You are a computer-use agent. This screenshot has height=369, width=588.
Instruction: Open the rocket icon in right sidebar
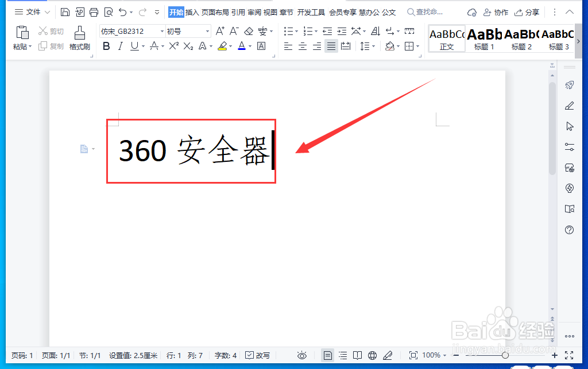tap(569, 85)
